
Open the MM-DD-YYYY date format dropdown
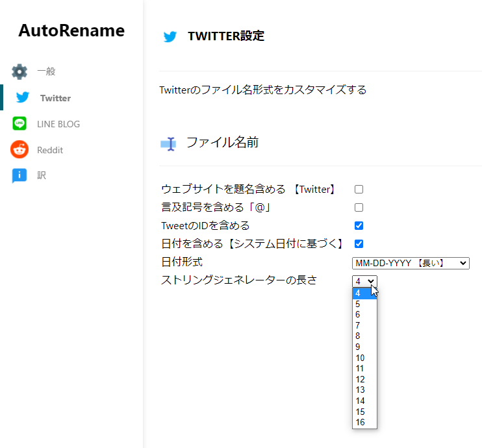[x=411, y=264]
